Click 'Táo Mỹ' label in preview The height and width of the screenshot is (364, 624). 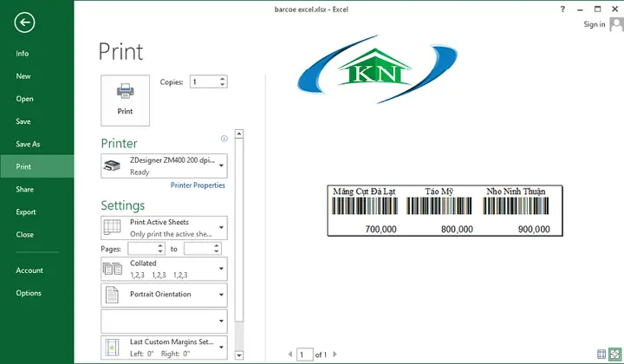coord(439,192)
